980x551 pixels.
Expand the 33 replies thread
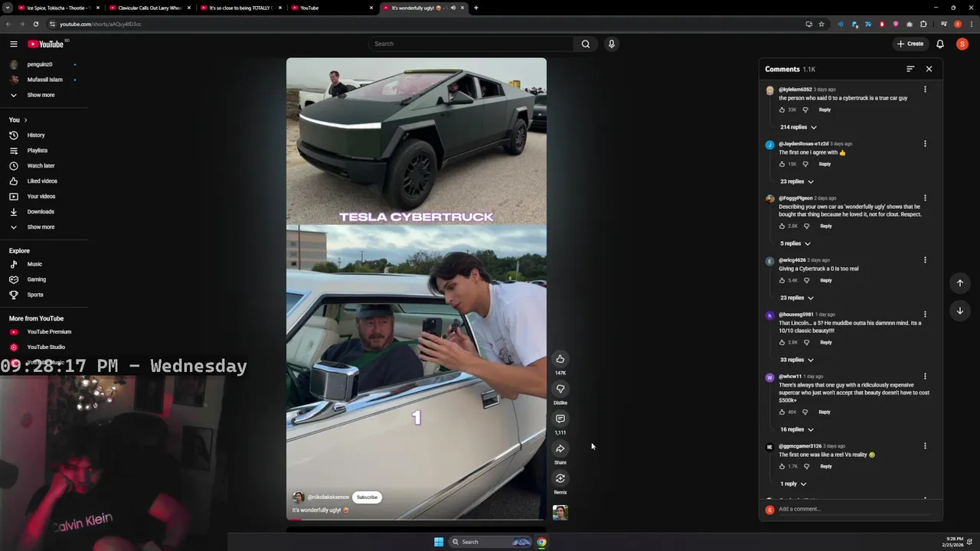[x=796, y=360]
